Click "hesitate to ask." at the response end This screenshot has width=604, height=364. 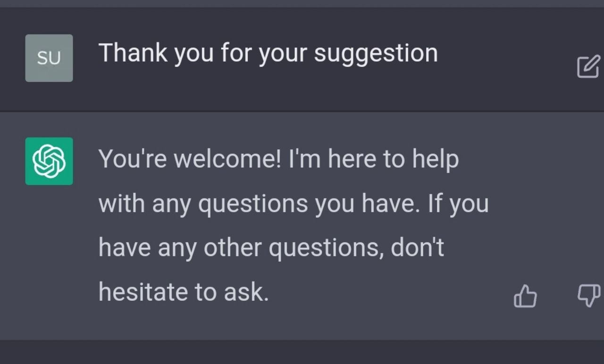pyautogui.click(x=183, y=292)
